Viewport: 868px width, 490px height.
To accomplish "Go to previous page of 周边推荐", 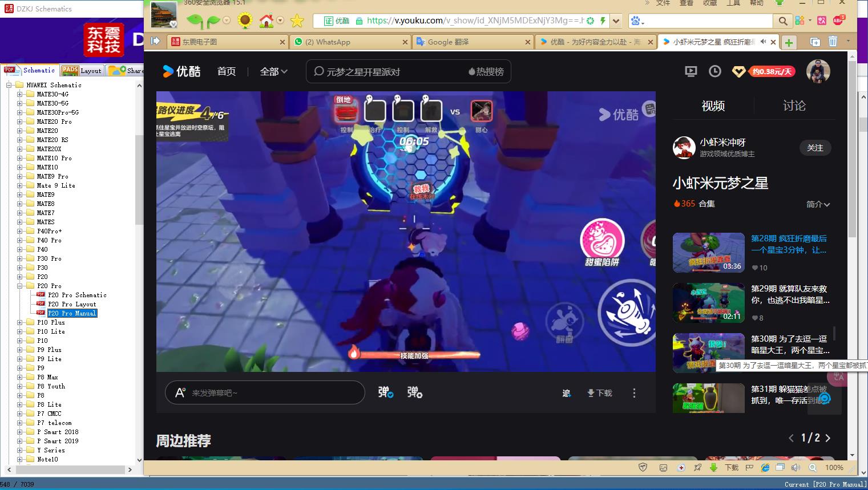I will (791, 438).
